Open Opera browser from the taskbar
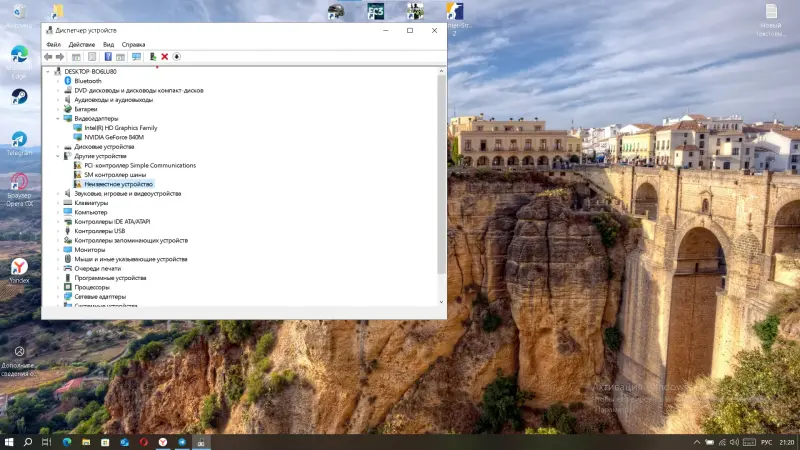The width and height of the screenshot is (800, 450). coord(143,442)
